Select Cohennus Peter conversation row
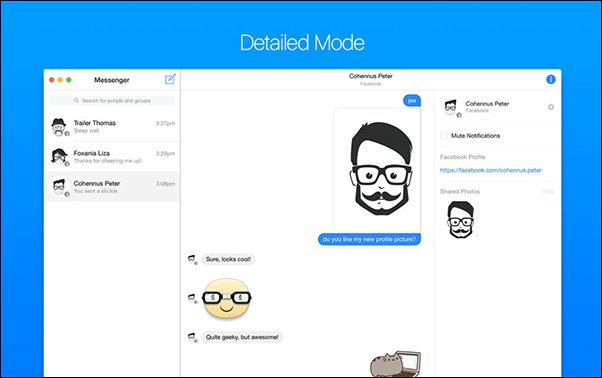This screenshot has width=602, height=378. 112,187
